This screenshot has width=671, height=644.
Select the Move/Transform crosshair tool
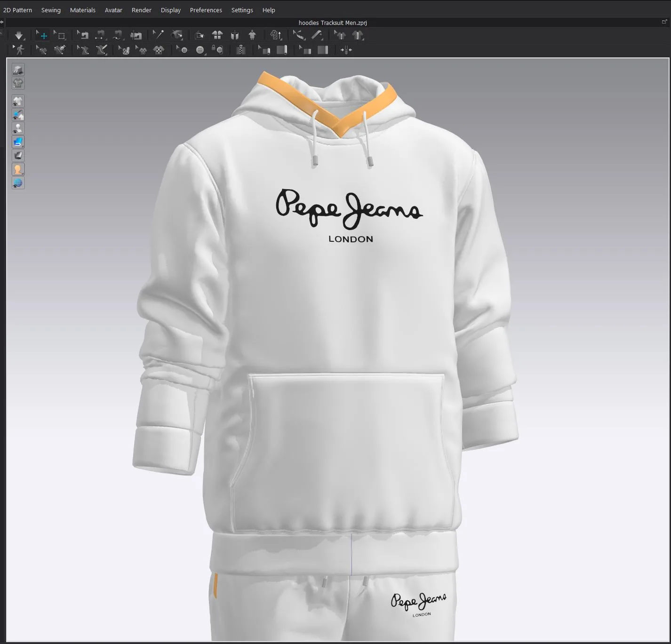click(42, 35)
